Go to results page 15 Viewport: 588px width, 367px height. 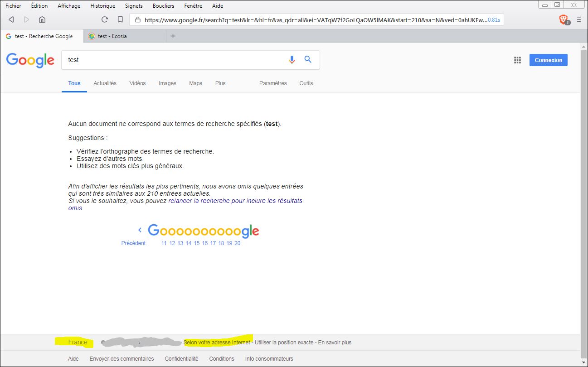pyautogui.click(x=197, y=243)
